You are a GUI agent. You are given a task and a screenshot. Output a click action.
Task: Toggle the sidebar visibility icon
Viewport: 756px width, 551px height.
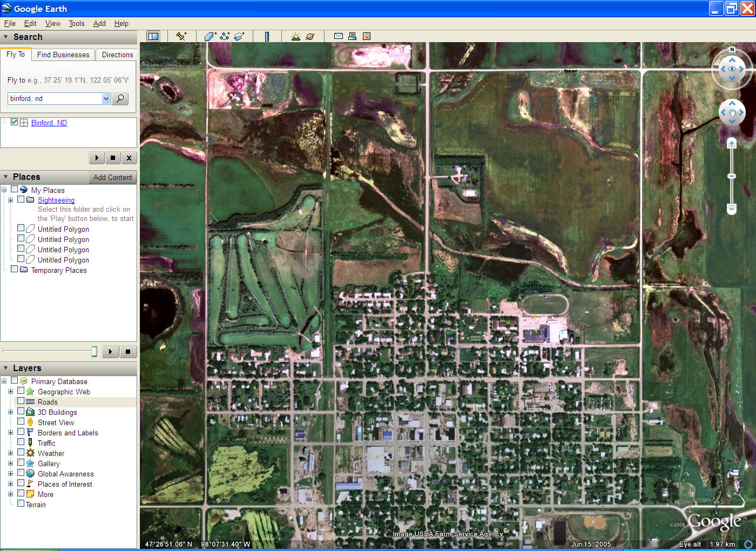pos(153,36)
